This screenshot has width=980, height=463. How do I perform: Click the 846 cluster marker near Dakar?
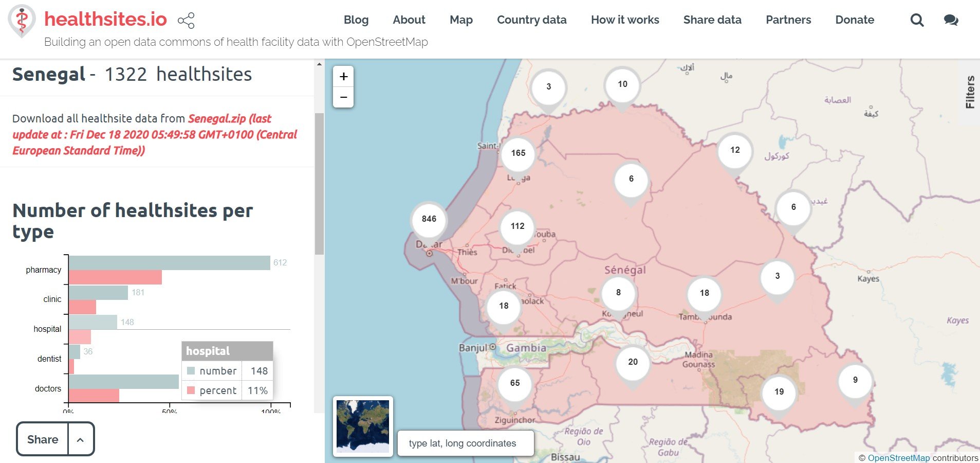coord(429,219)
